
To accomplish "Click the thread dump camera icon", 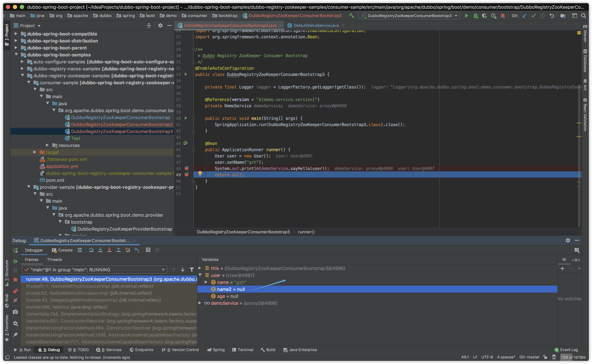I will tap(15, 312).
